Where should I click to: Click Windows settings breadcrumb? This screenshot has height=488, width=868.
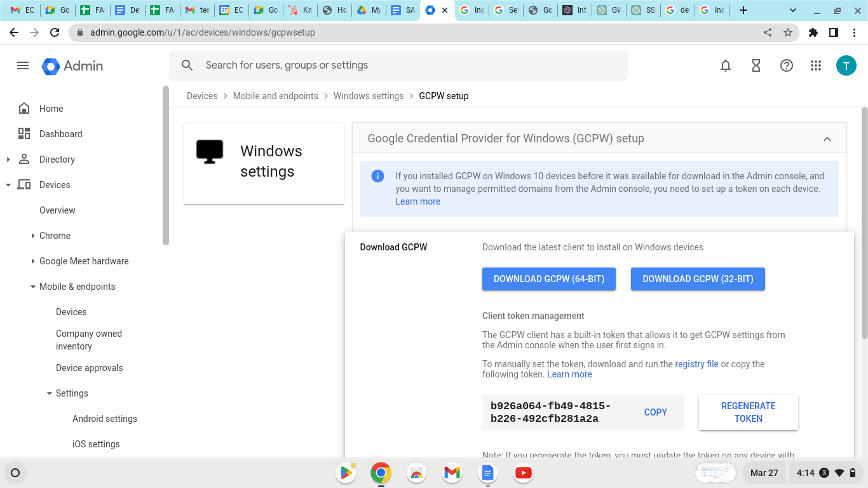coord(369,96)
